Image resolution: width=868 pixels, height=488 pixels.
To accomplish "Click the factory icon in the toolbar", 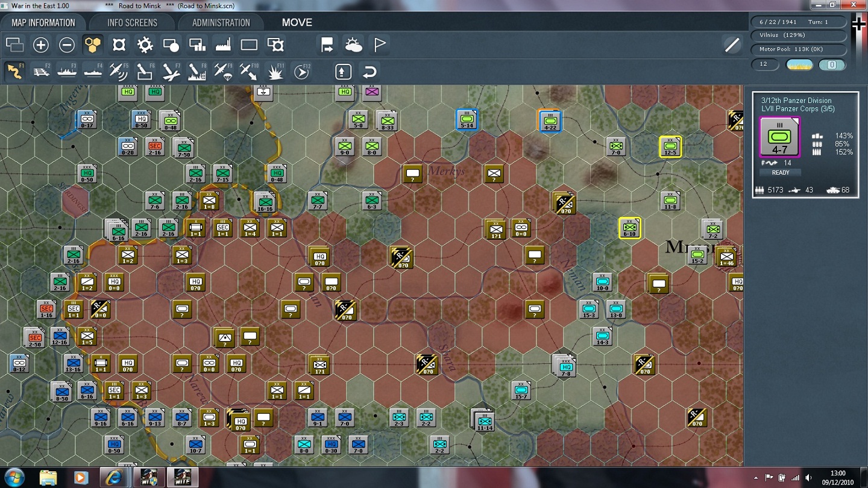I will pos(223,45).
